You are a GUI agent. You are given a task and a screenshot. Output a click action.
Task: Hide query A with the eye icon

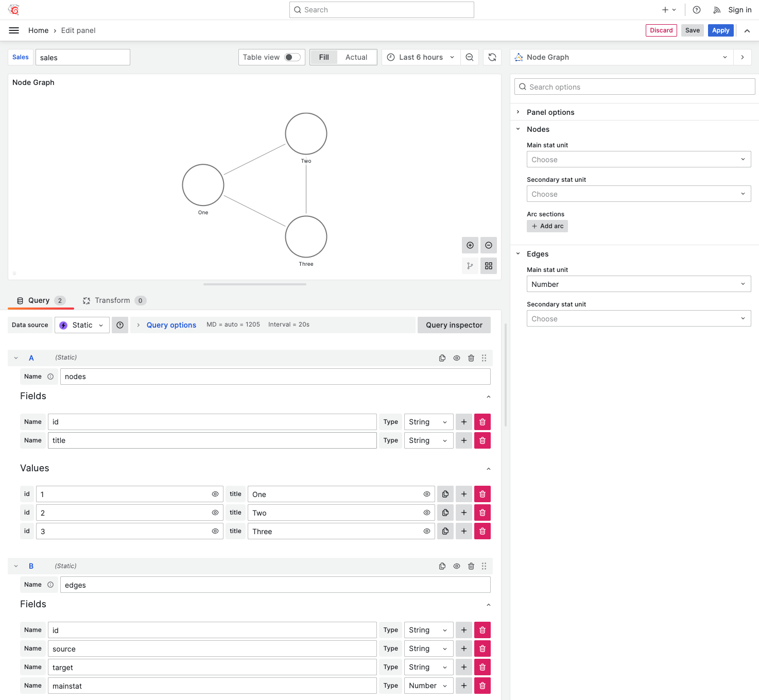[456, 357]
